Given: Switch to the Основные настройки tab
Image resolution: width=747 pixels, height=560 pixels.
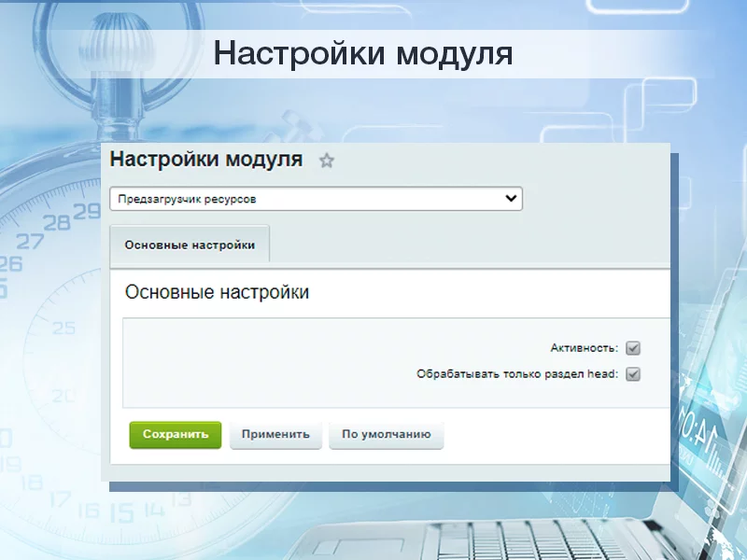Looking at the screenshot, I should click(x=190, y=245).
